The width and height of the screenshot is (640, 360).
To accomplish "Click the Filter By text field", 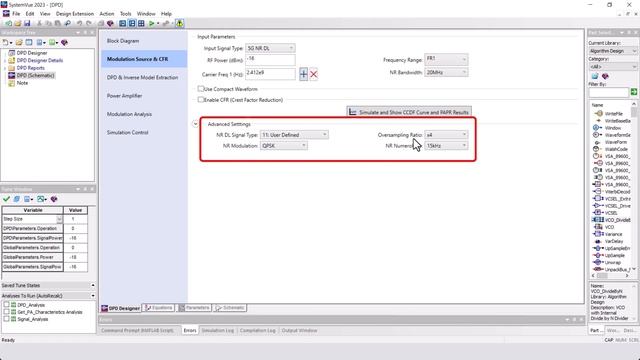I will coord(609,93).
